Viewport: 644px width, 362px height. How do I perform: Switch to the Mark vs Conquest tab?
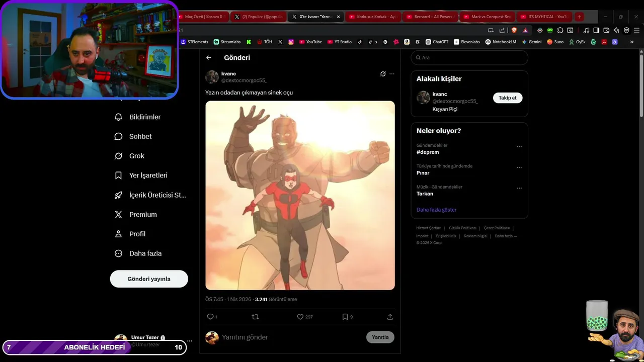488,17
